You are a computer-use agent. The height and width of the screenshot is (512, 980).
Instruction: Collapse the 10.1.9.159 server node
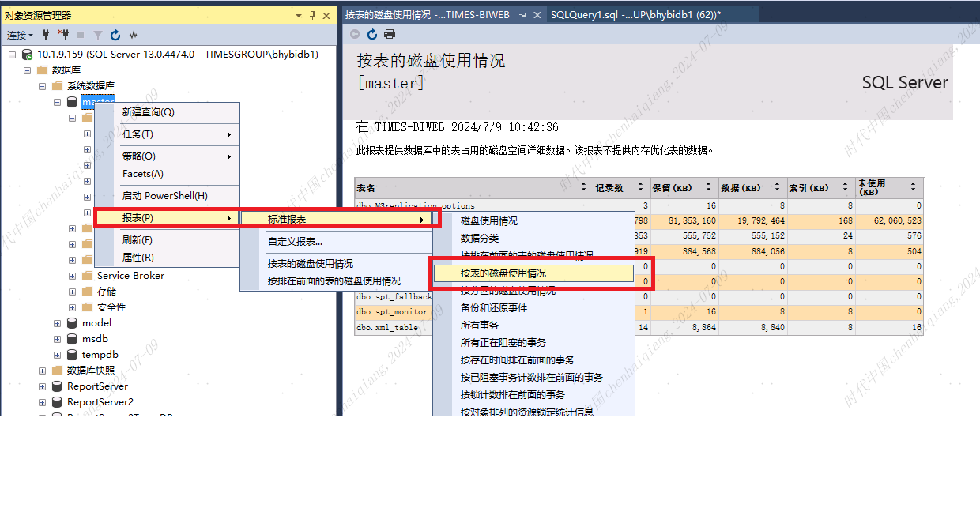tap(12, 55)
